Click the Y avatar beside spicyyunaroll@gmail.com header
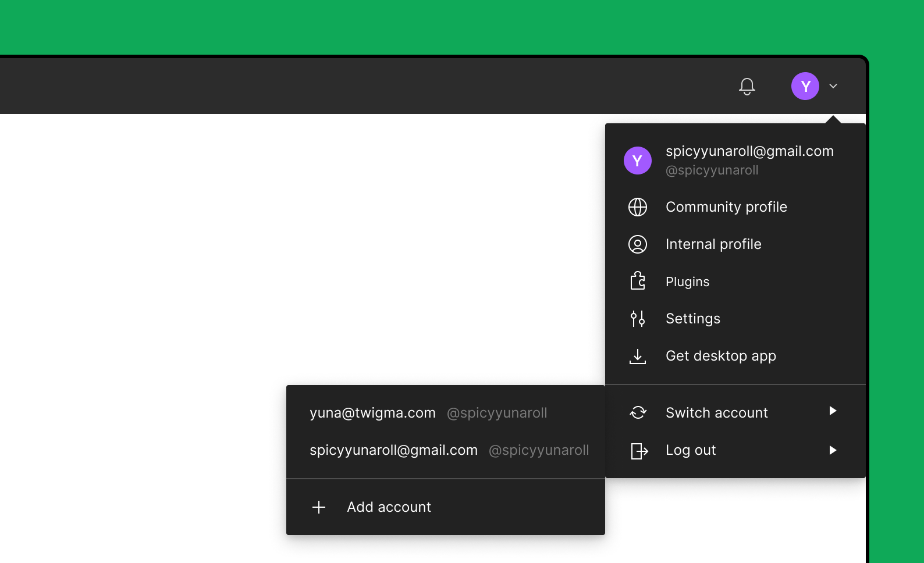 (x=638, y=161)
